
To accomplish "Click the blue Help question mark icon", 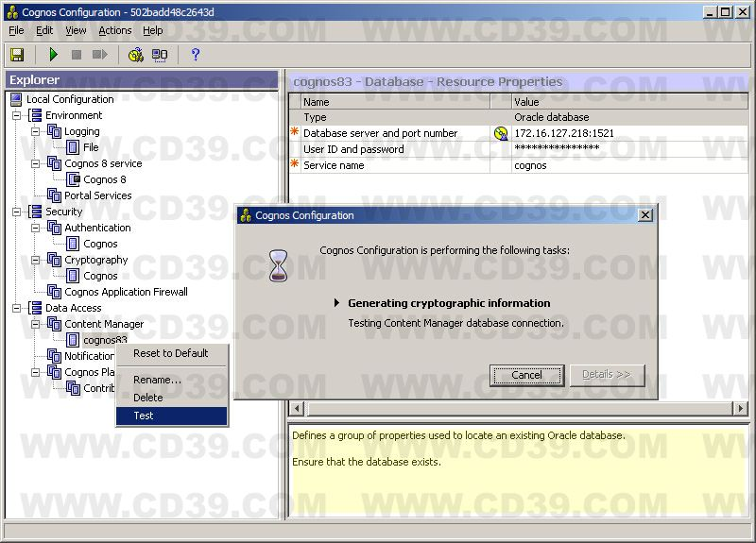I will coord(196,55).
